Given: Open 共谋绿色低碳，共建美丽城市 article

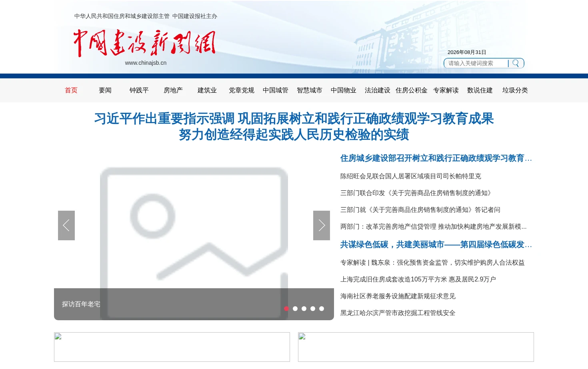Looking at the screenshot, I should point(436,245).
